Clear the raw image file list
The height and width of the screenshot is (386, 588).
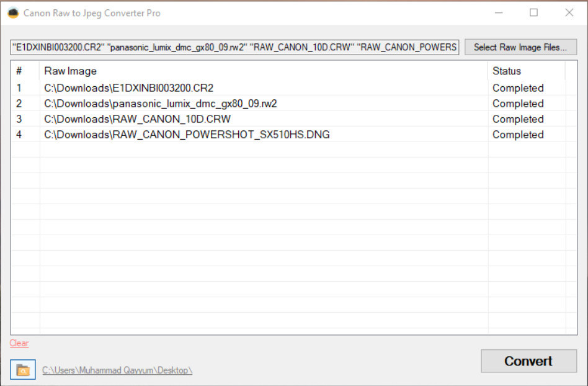19,343
